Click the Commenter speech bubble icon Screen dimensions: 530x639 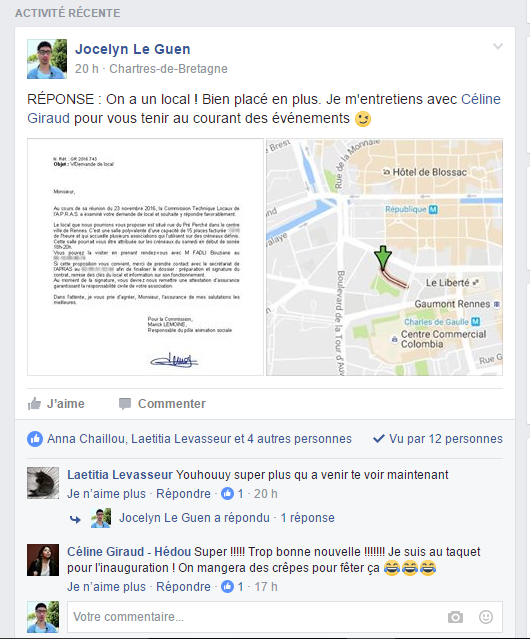click(125, 403)
